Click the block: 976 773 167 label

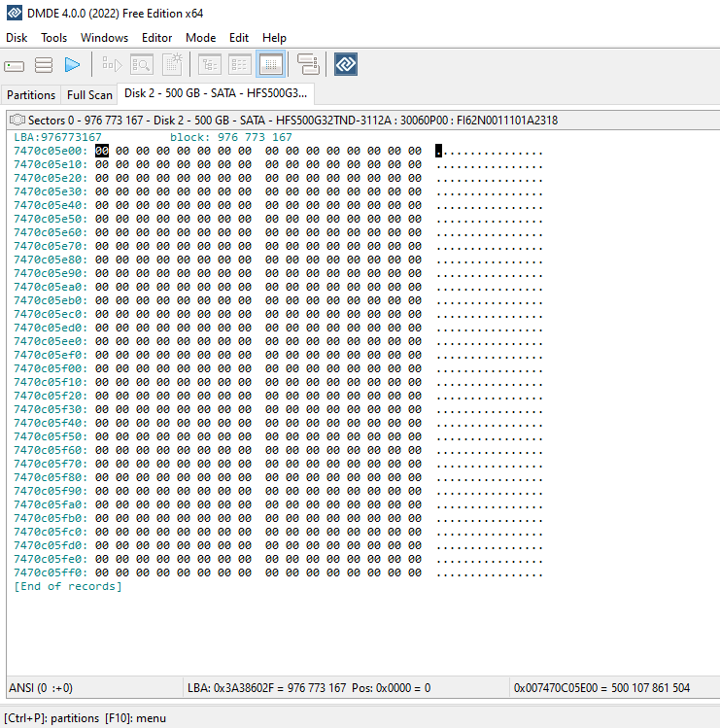pos(231,137)
